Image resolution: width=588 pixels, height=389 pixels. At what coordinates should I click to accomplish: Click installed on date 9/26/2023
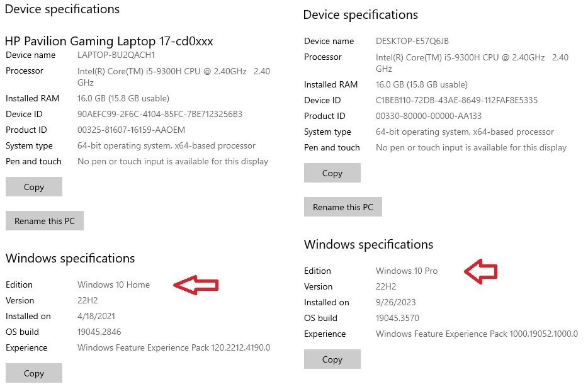pyautogui.click(x=395, y=302)
